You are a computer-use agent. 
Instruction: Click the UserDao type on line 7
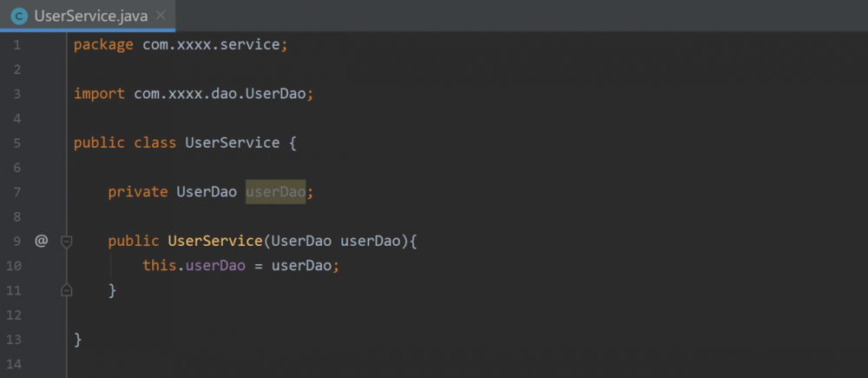(x=207, y=191)
